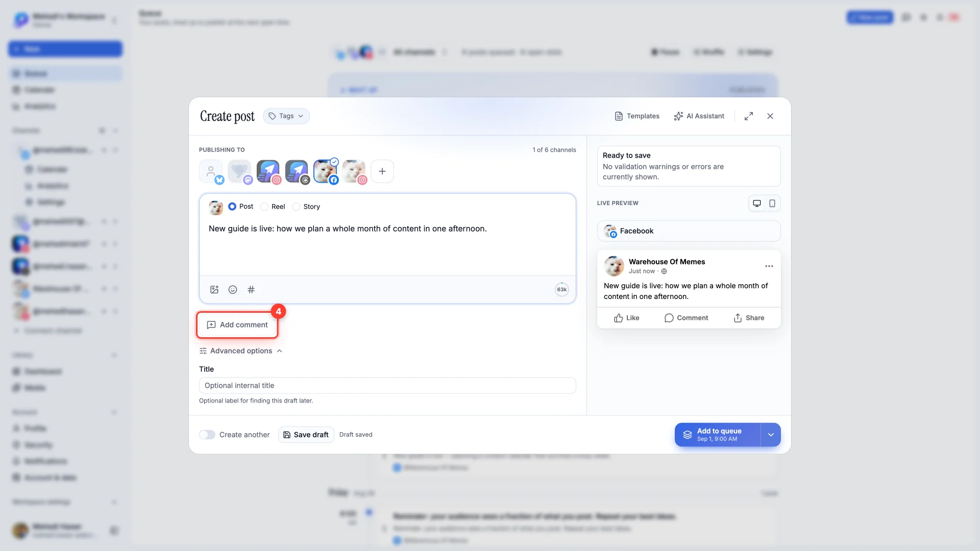Screen dimensions: 980x551
Task: Click the Ready to save status heading
Action: 626,156
